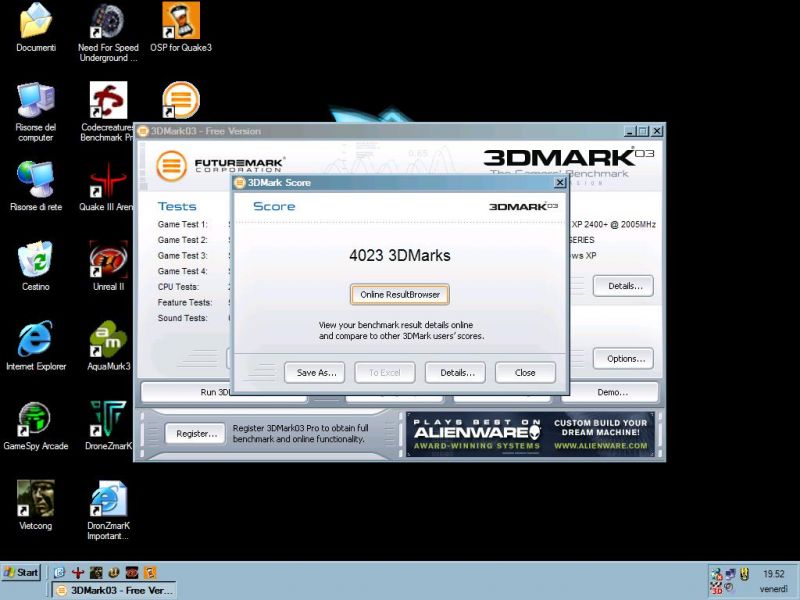
Task: Open Details in the 3DMark Score dialog
Action: point(455,372)
